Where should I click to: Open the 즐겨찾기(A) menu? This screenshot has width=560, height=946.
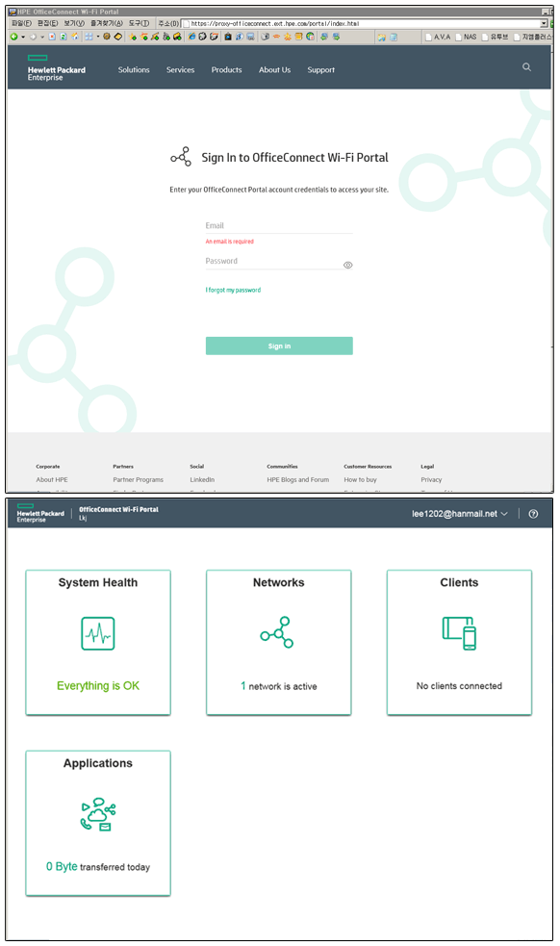tap(107, 23)
